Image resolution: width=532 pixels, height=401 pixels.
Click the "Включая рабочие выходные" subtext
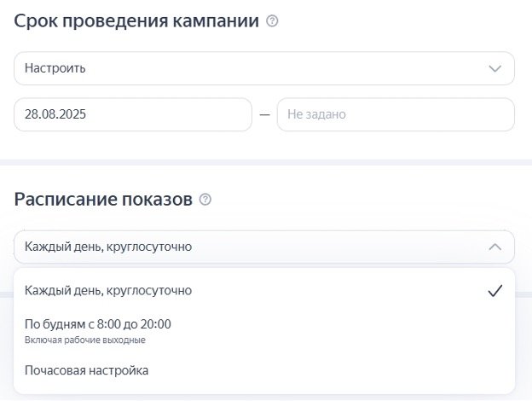click(x=85, y=340)
